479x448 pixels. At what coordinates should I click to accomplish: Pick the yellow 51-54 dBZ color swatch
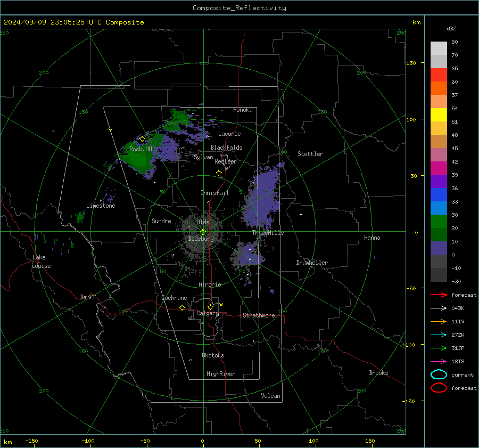pos(439,115)
